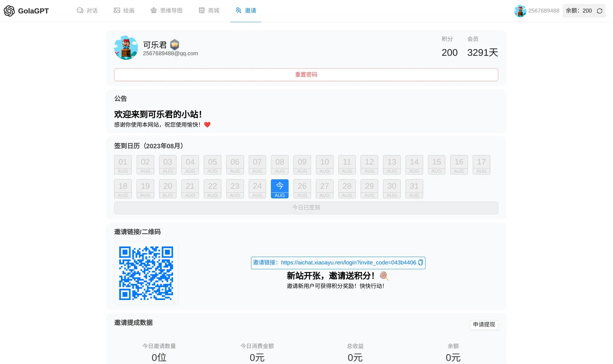Click the invite QR code image
This screenshot has width=613, height=364.
pyautogui.click(x=146, y=273)
